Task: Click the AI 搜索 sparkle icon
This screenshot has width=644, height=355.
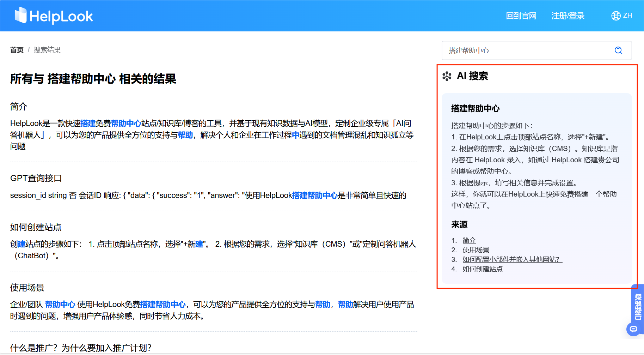Action: click(447, 76)
